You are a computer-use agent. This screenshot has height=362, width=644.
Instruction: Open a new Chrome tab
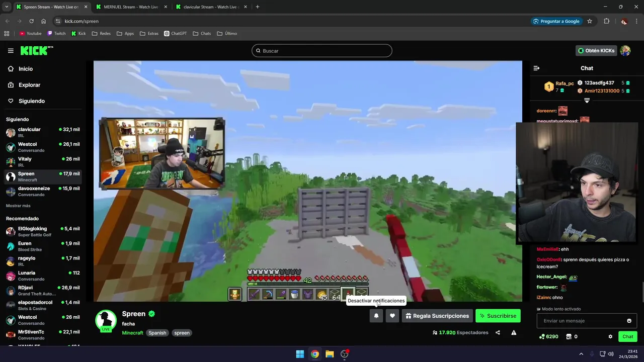point(258,7)
